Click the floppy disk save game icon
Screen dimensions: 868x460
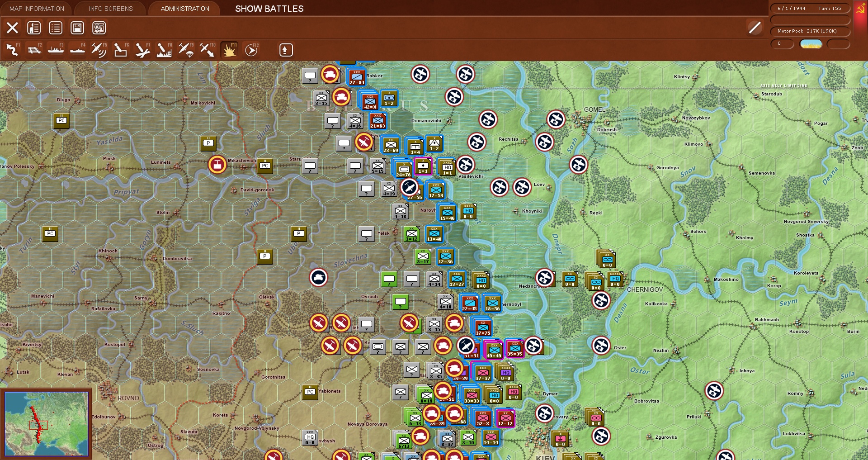[x=77, y=28]
